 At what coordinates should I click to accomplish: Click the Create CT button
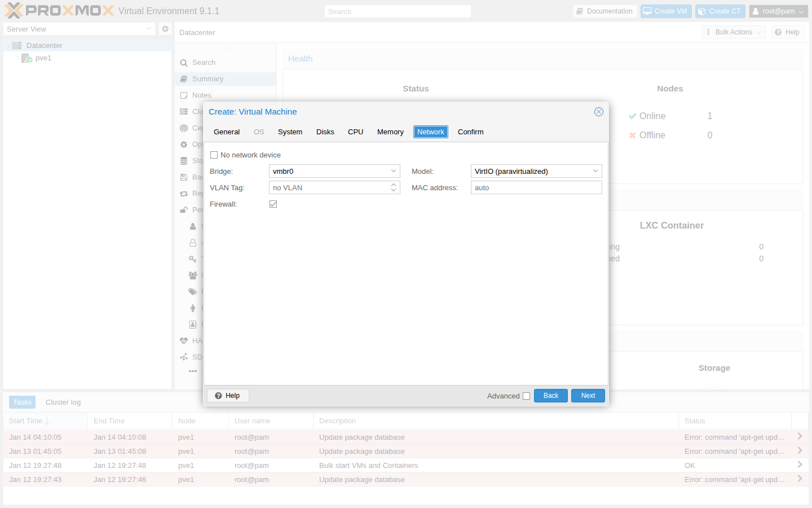click(x=720, y=11)
